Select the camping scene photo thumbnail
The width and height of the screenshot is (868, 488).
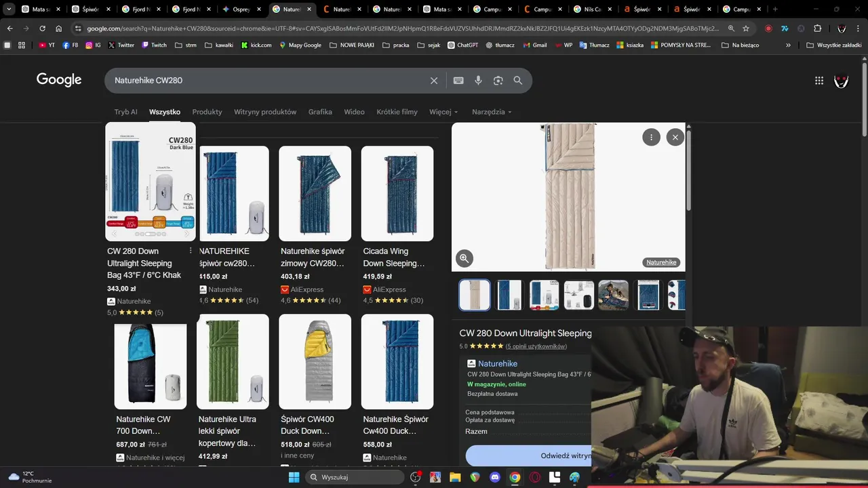613,295
